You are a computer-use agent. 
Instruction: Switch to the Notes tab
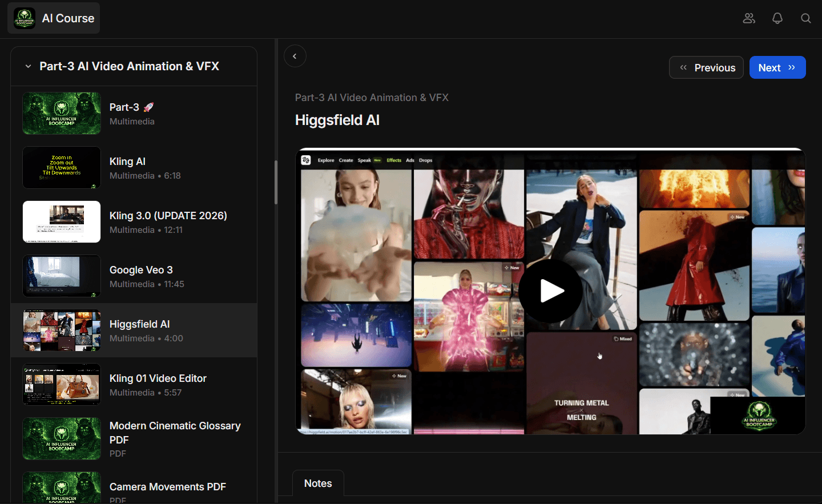pyautogui.click(x=318, y=483)
